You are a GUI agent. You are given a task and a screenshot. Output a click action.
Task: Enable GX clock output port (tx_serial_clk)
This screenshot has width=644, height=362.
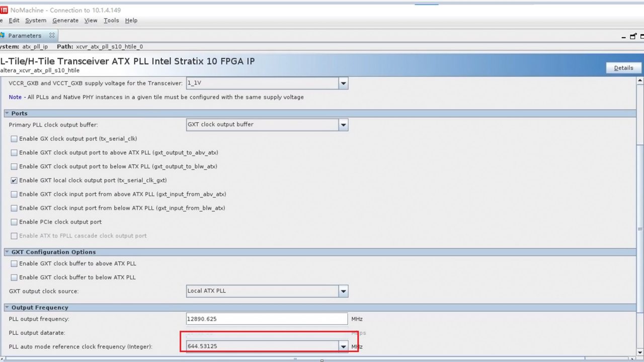pos(14,139)
